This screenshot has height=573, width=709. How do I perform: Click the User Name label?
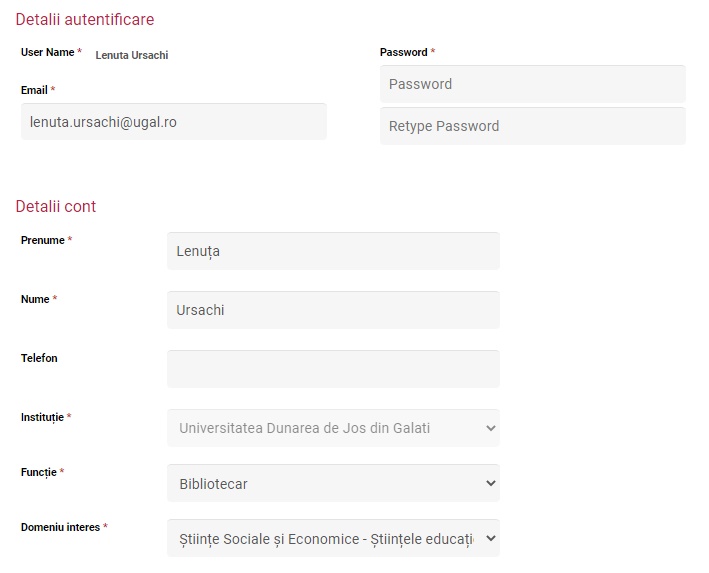point(47,52)
